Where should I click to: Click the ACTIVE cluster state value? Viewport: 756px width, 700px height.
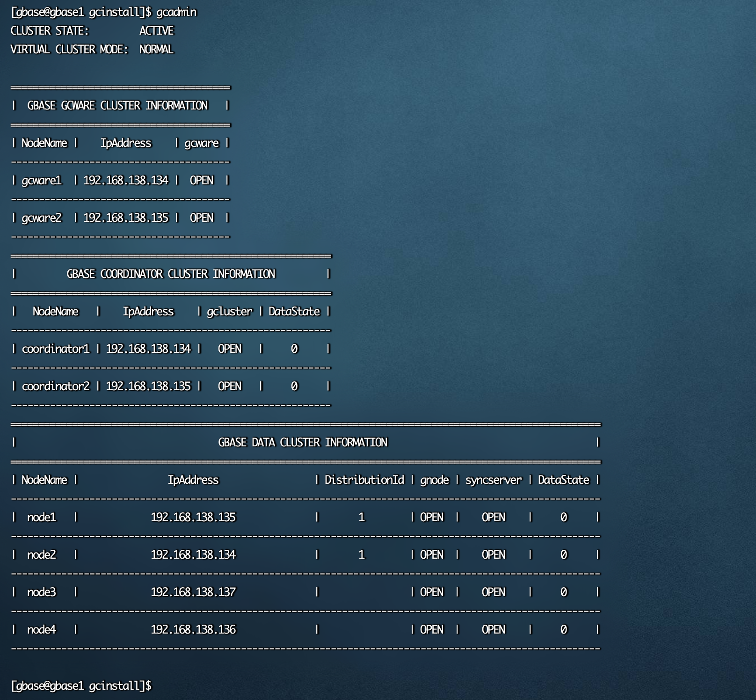[156, 31]
